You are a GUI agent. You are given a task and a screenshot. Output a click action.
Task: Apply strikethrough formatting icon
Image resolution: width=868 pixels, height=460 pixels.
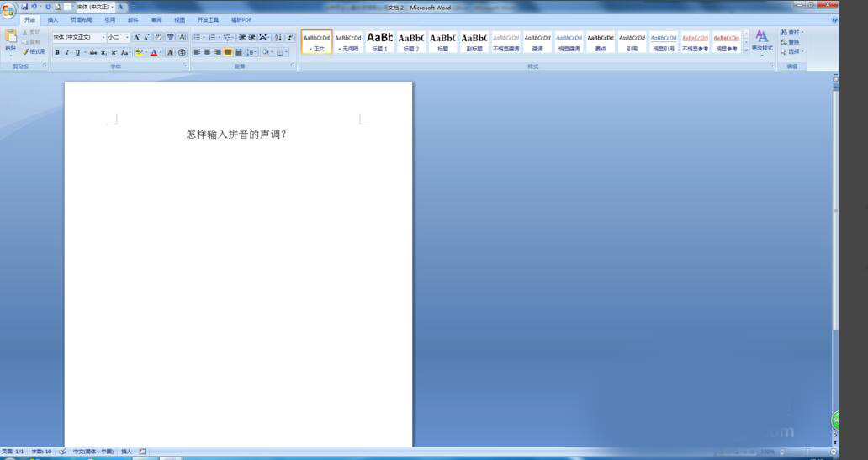pos(93,53)
